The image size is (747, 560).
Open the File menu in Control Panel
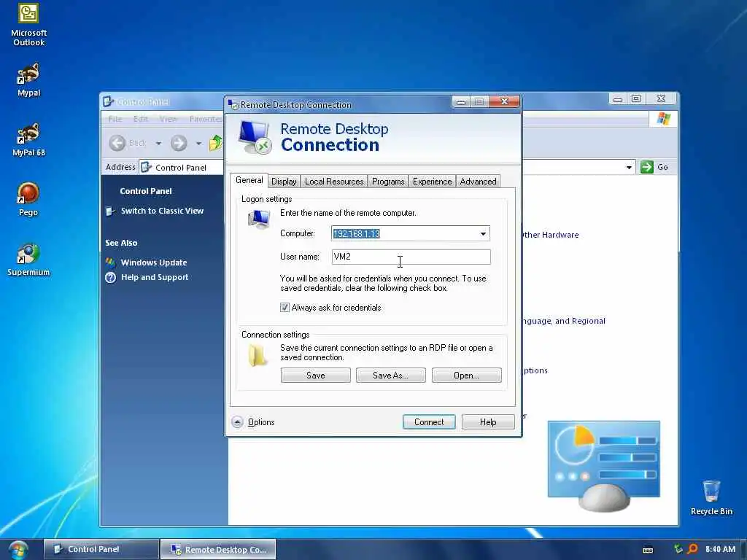coord(115,119)
